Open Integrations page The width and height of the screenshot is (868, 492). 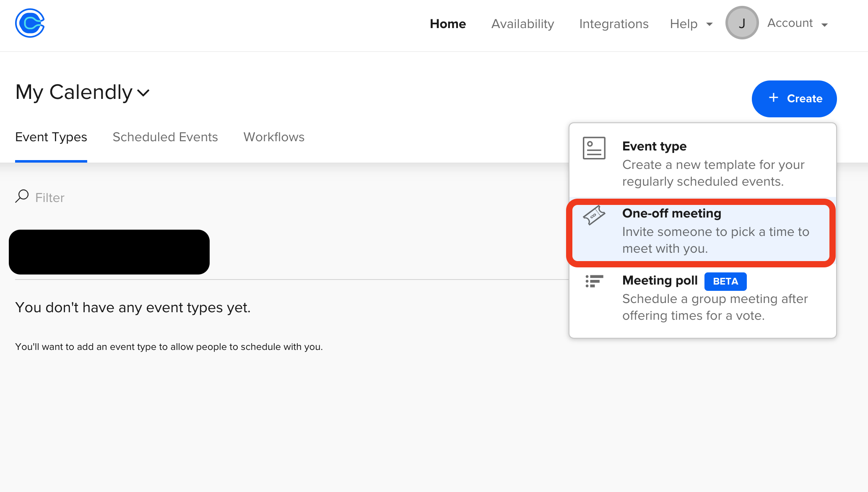[x=614, y=24]
